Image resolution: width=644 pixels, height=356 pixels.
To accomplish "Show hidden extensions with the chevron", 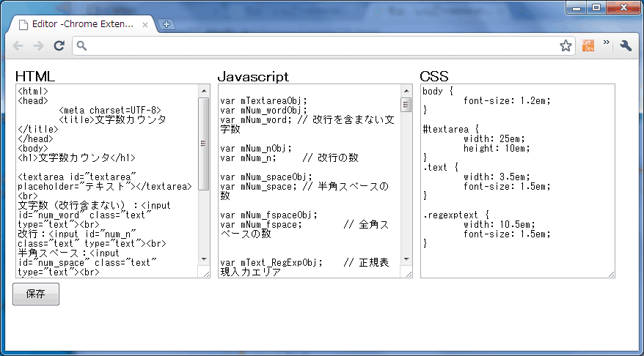I will coord(607,43).
